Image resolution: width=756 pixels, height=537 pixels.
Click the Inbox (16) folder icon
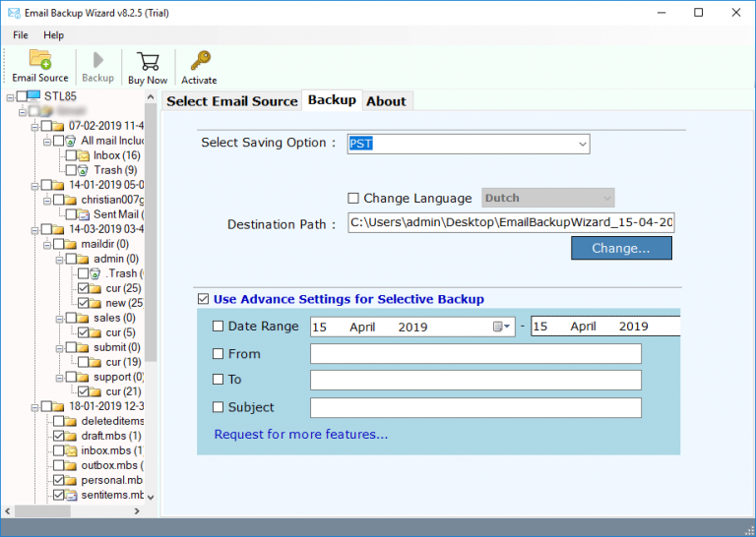85,155
